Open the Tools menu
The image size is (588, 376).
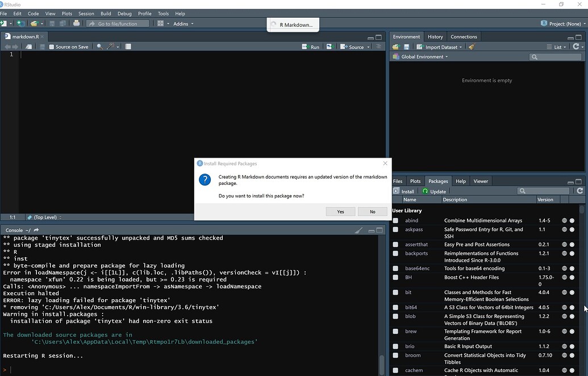pyautogui.click(x=163, y=14)
